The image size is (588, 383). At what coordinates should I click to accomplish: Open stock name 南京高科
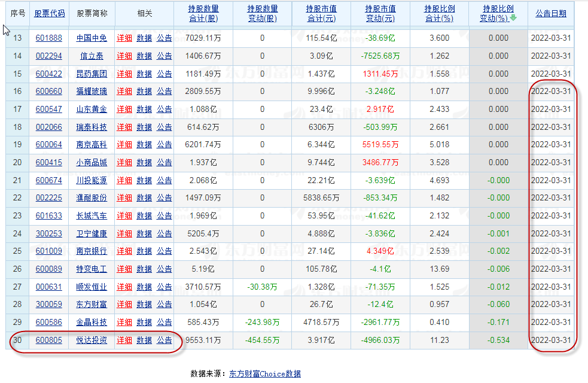[x=92, y=145]
